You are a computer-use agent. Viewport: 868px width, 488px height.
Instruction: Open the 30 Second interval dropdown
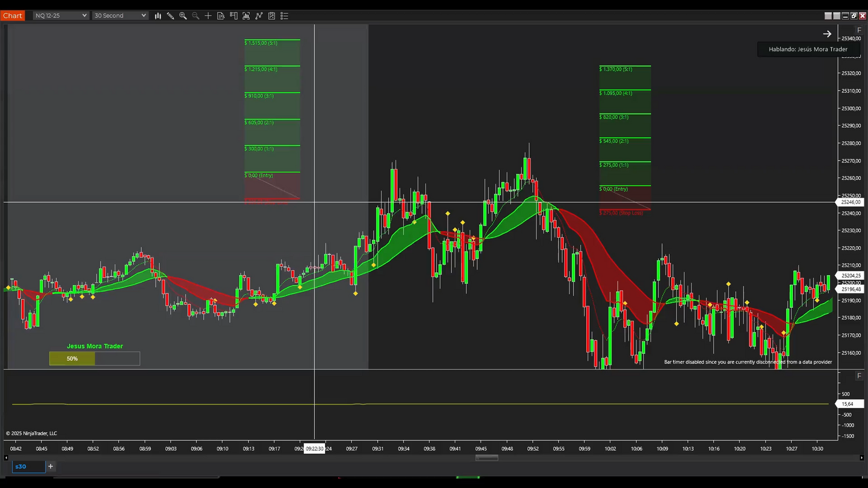coord(120,16)
